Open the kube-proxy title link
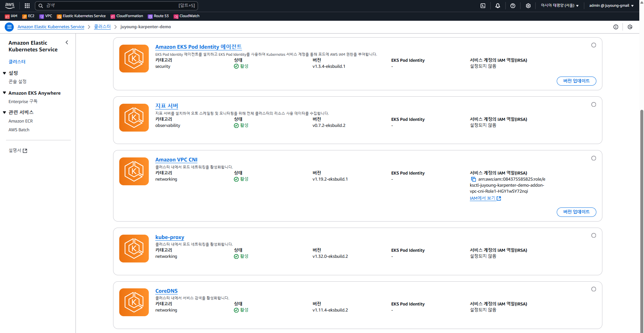 [170, 237]
